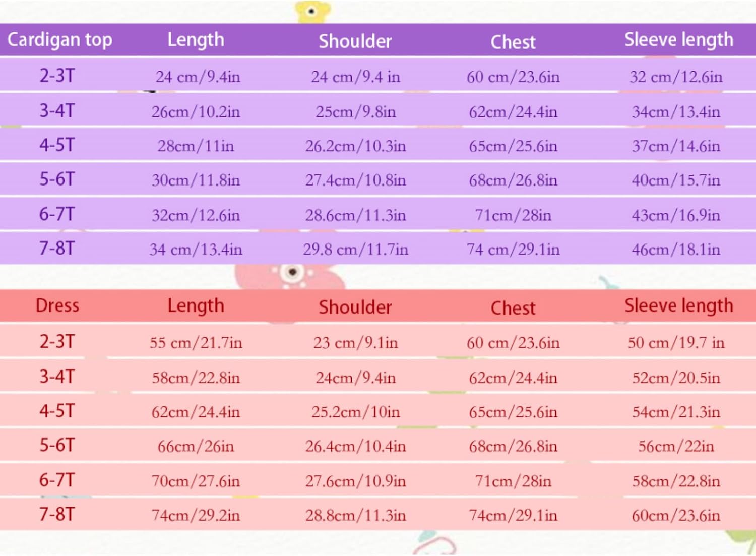Select the Sleeve length header in cardigan table
Viewport: 756px width, 556px height.
tap(678, 40)
